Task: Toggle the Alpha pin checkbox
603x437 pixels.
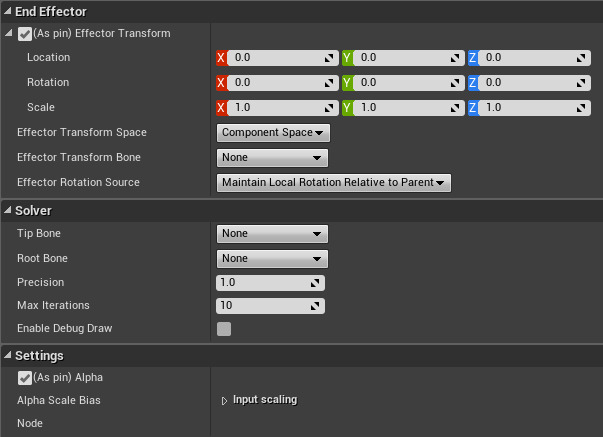Action: point(25,378)
